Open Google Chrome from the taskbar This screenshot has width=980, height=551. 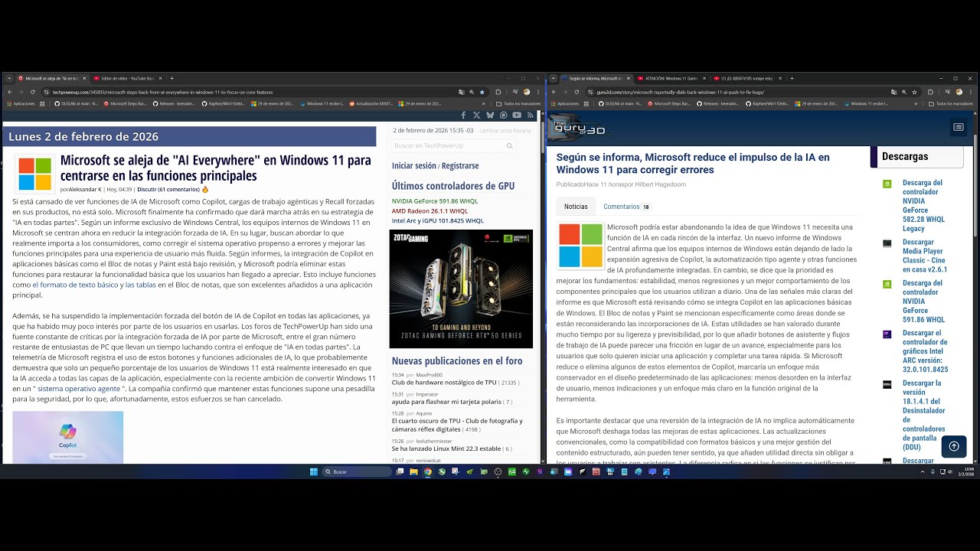pyautogui.click(x=428, y=472)
